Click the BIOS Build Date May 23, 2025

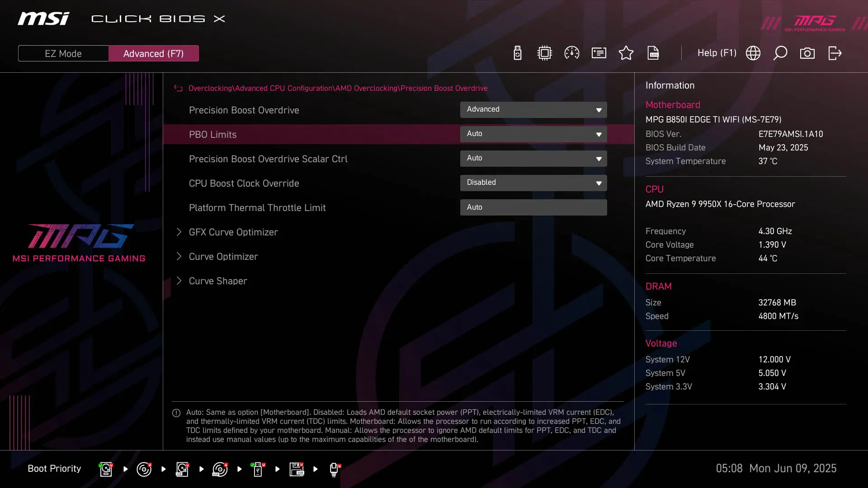point(783,147)
